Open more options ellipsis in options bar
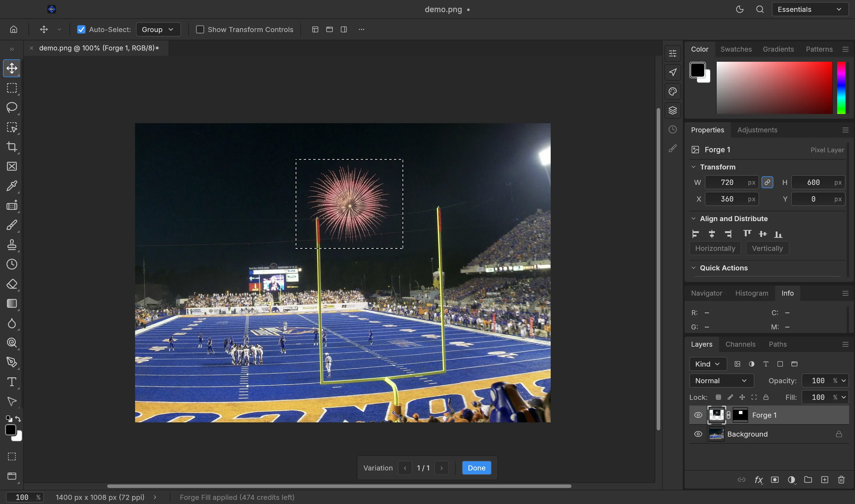The width and height of the screenshot is (855, 504). click(x=361, y=30)
